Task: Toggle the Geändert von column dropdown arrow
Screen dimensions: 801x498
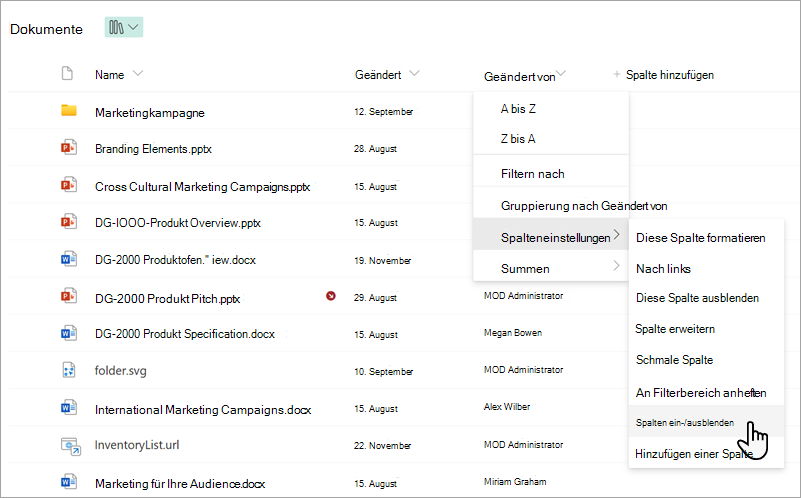Action: click(x=561, y=73)
